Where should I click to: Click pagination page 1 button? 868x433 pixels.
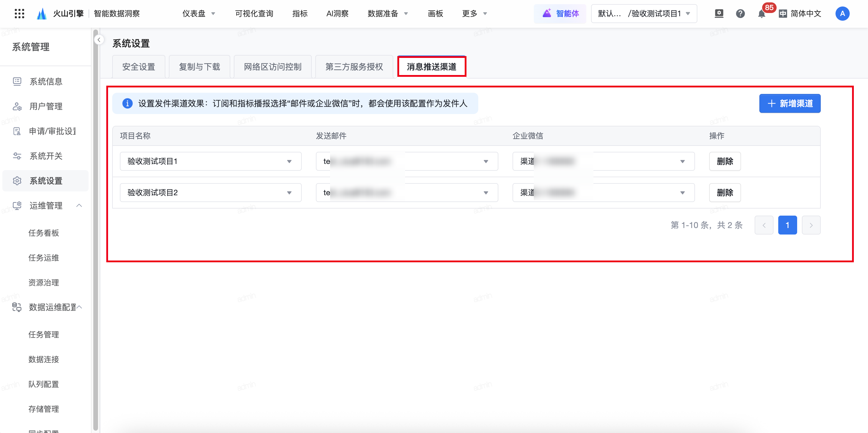point(787,225)
